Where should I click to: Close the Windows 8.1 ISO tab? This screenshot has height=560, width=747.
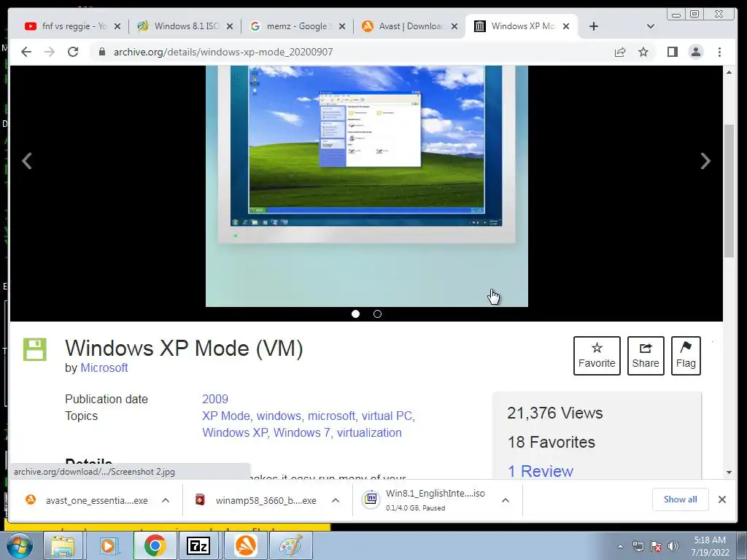(x=230, y=26)
